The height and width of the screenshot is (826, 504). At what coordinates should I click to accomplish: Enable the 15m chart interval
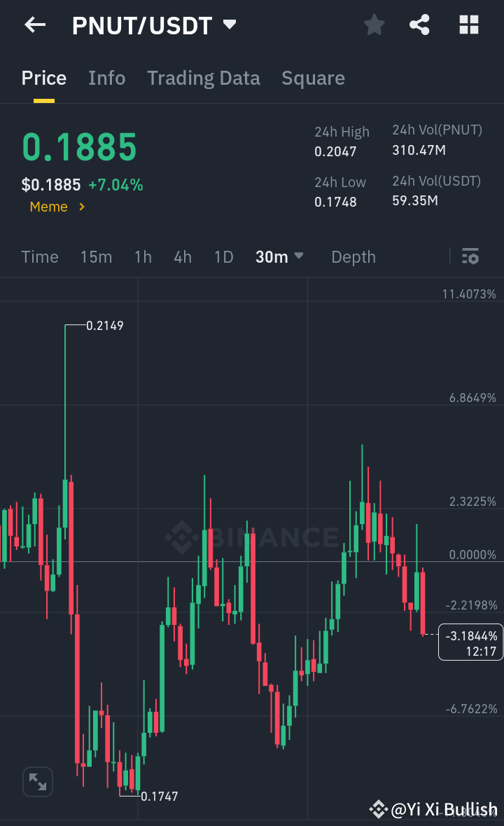pyautogui.click(x=96, y=257)
